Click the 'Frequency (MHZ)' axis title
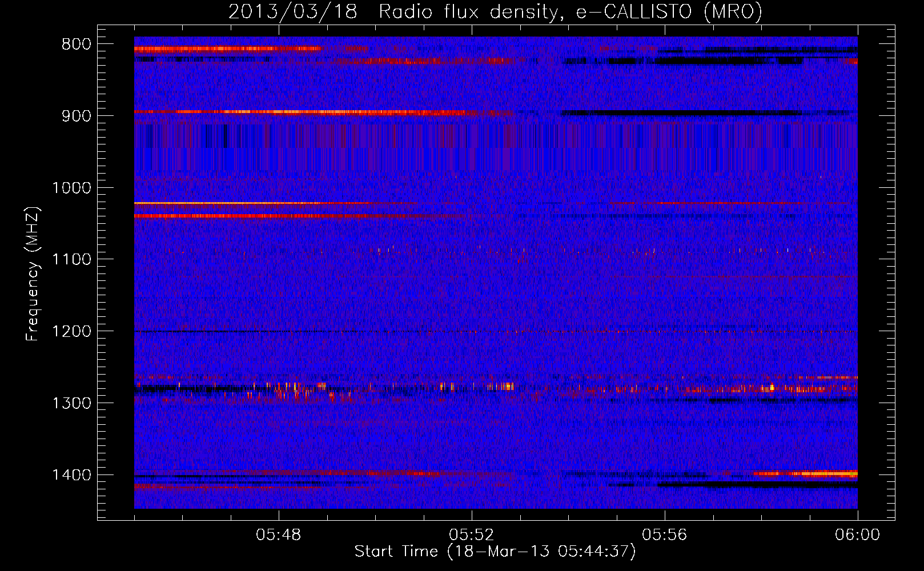The height and width of the screenshot is (571, 924). pyautogui.click(x=33, y=274)
